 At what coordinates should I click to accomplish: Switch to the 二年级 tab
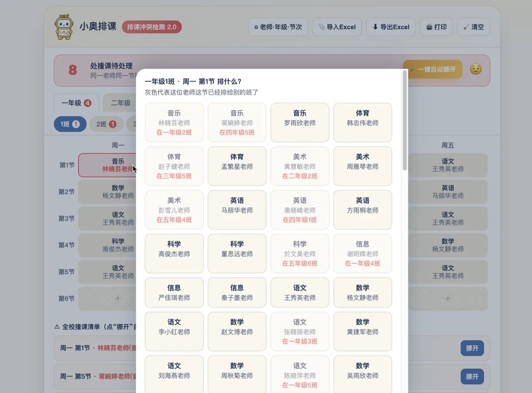(x=120, y=103)
